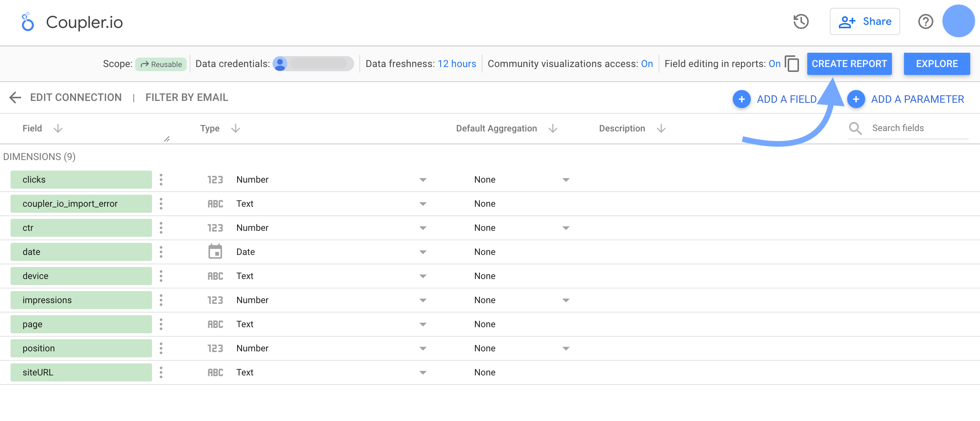Expand type dropdown for ctr field

[423, 229]
